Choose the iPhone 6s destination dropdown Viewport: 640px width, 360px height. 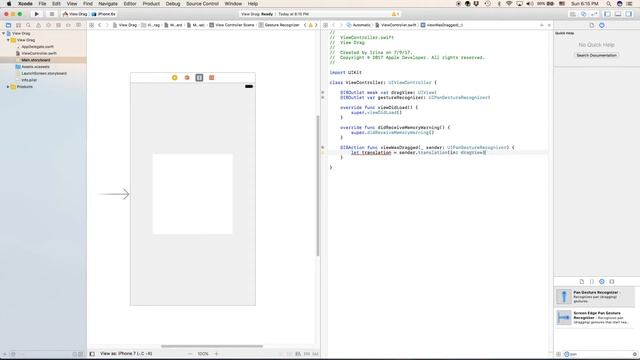click(104, 14)
